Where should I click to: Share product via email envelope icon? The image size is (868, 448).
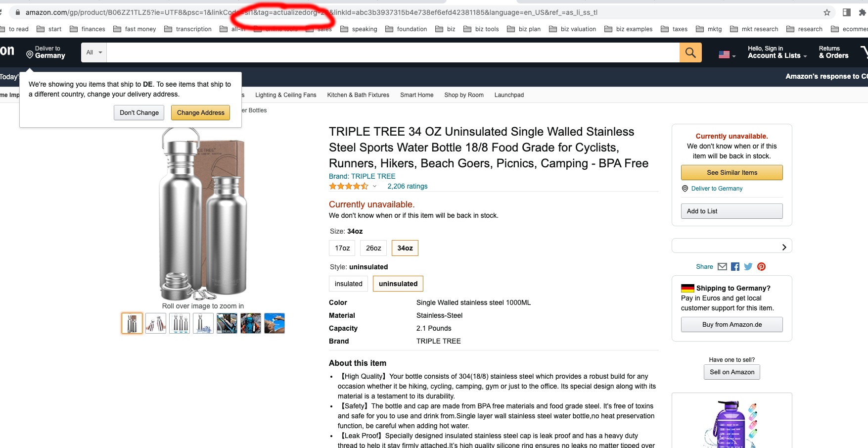pos(722,267)
